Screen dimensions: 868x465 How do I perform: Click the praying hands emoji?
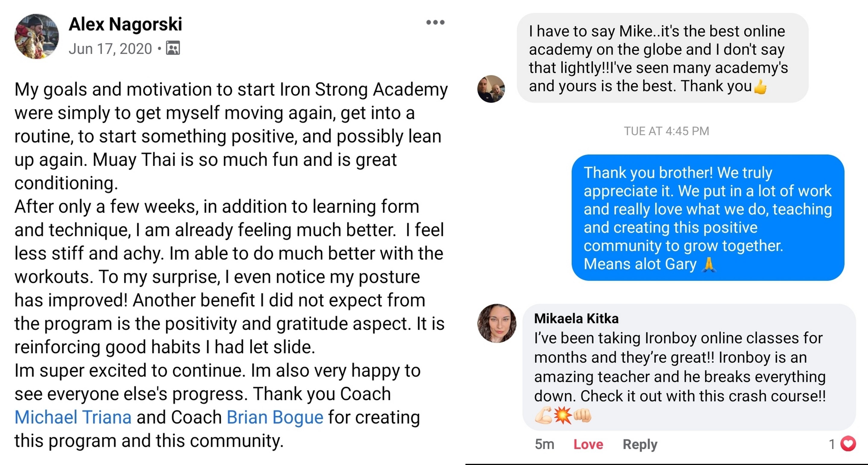[x=709, y=264]
